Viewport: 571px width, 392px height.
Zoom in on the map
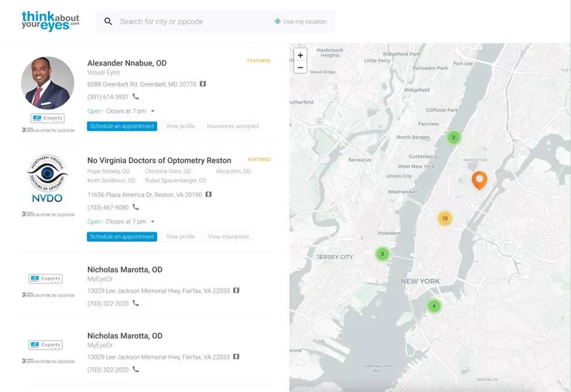[x=300, y=55]
